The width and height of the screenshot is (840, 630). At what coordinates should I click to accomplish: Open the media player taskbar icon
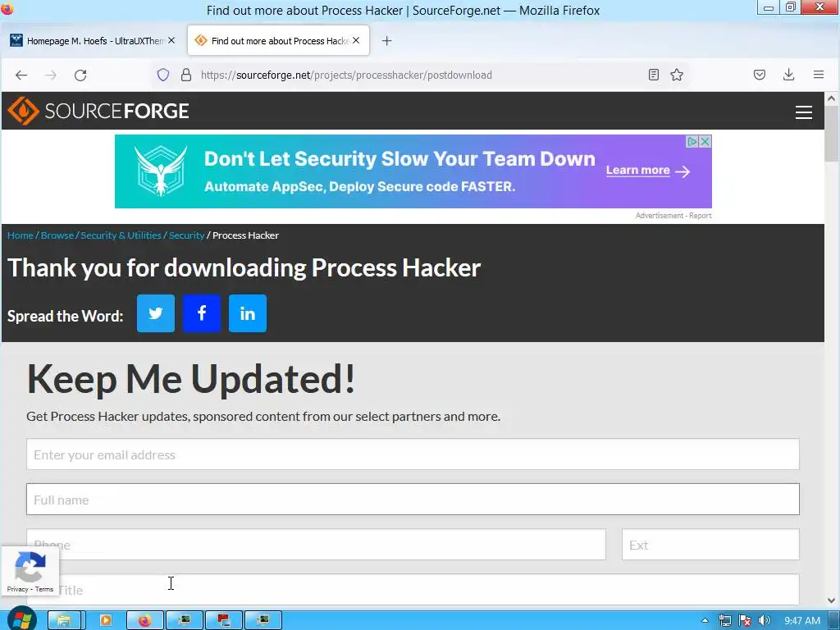click(x=106, y=620)
